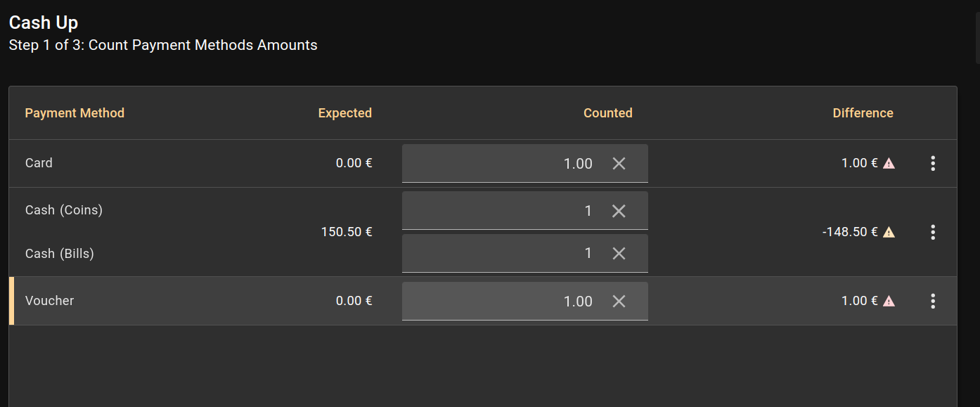
Task: Open the Card row three-dot menu
Action: tap(933, 164)
